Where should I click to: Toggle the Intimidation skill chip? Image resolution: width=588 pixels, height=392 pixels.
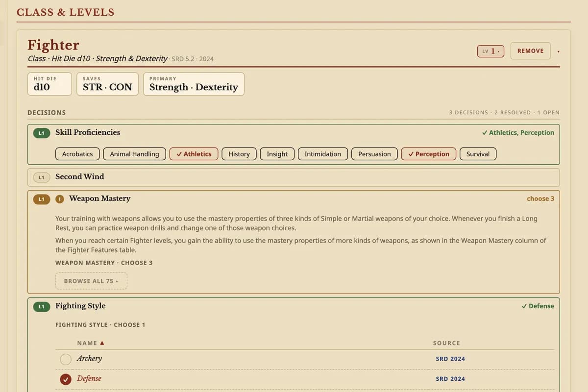pos(323,154)
